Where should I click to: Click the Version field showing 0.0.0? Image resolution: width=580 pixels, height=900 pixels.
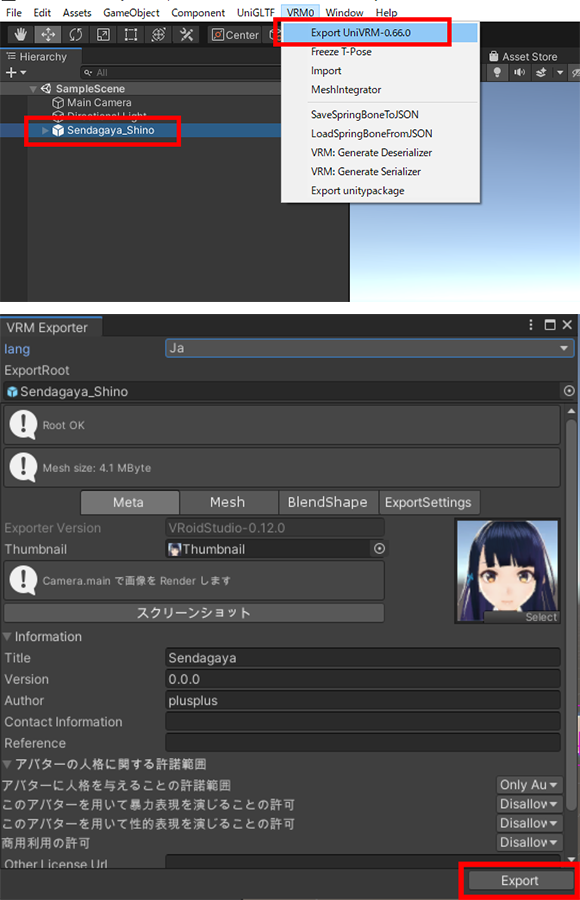click(363, 679)
